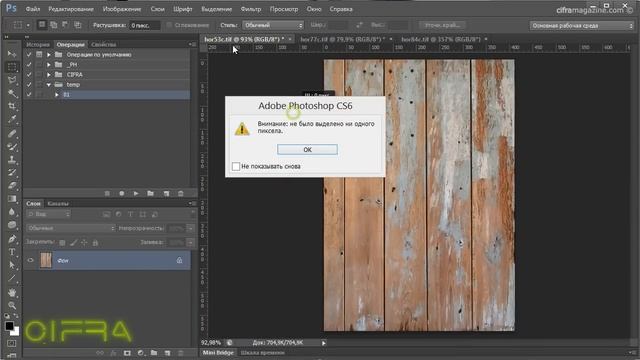Create new adjustment layer icon

tap(141, 353)
